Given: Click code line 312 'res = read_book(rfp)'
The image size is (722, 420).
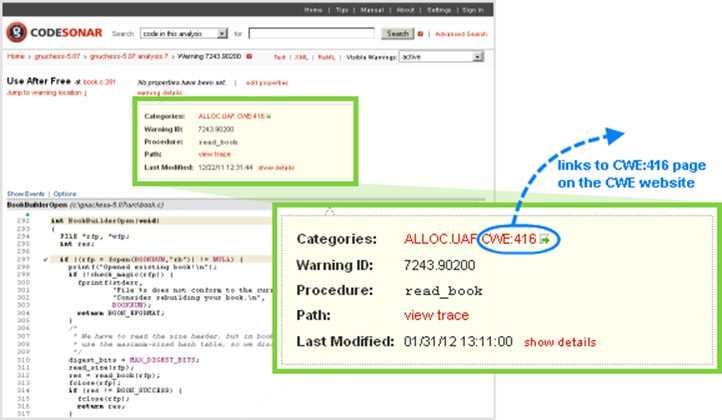Looking at the screenshot, I should pos(114,375).
